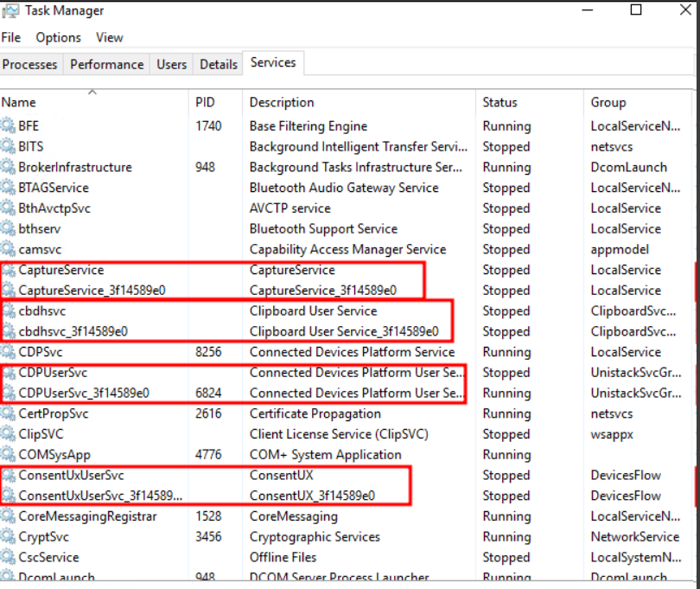Click the appmodel group of camsvc
Image resolution: width=700 pixels, height=589 pixels.
(x=620, y=250)
